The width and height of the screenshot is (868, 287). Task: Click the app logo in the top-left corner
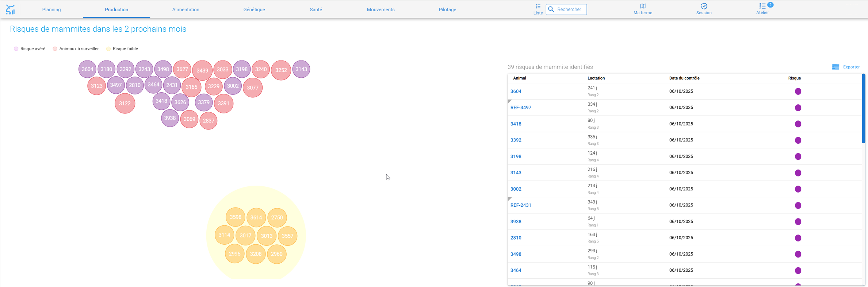point(10,9)
